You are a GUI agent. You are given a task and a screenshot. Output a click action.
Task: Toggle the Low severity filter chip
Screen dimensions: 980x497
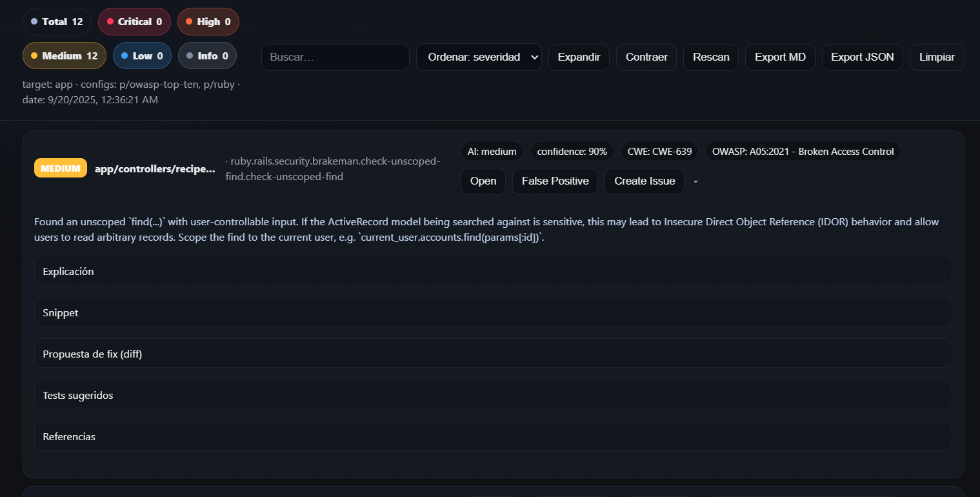tap(142, 56)
